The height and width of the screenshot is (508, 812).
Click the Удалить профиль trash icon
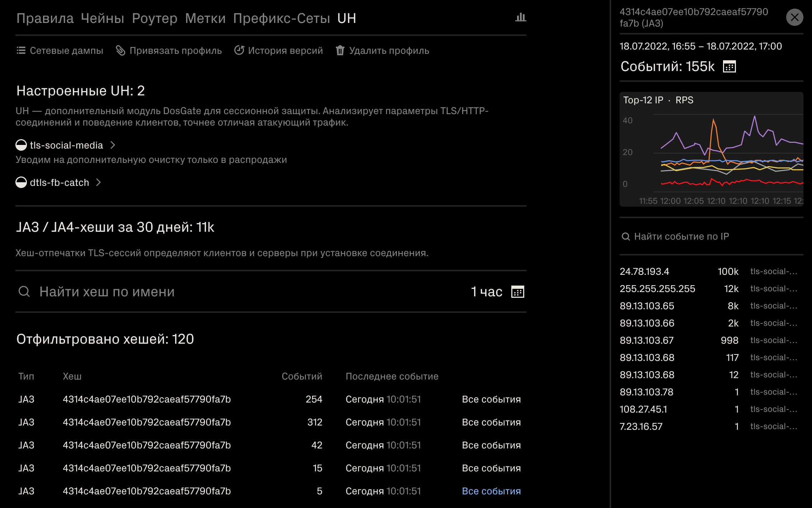(340, 51)
